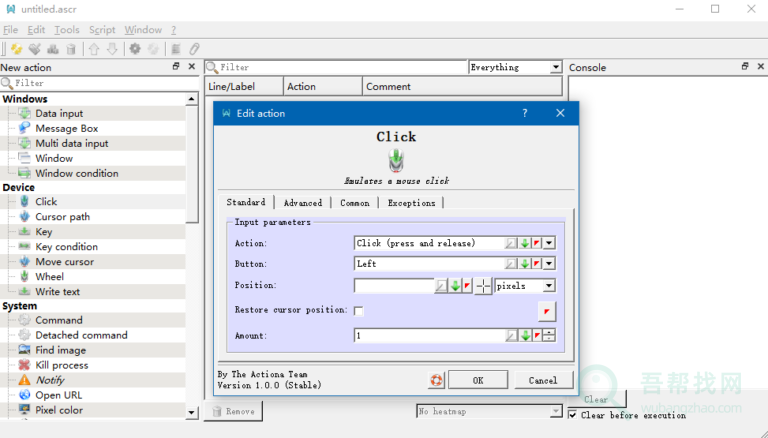Click the Cancel button
768x438 pixels.
click(543, 380)
